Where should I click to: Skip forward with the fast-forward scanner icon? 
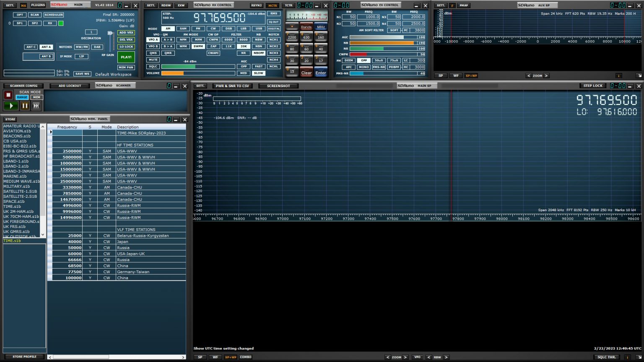[x=36, y=105]
